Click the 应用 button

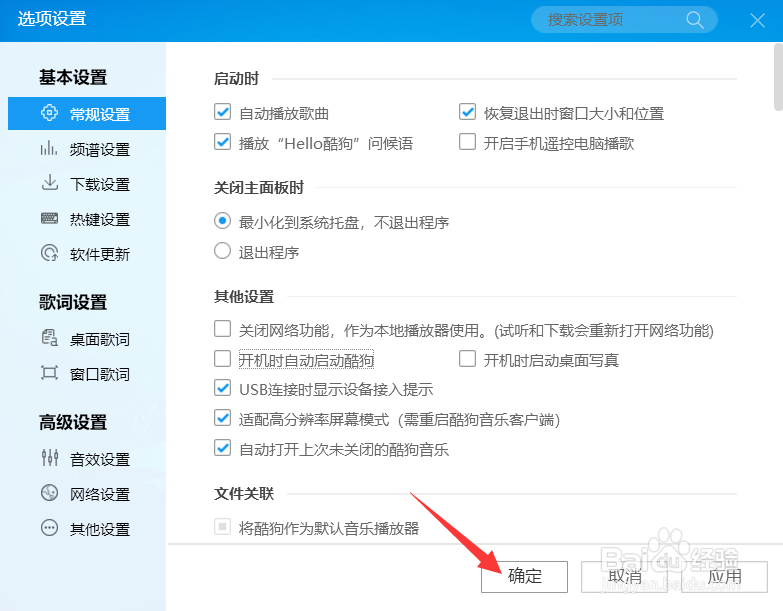[724, 577]
